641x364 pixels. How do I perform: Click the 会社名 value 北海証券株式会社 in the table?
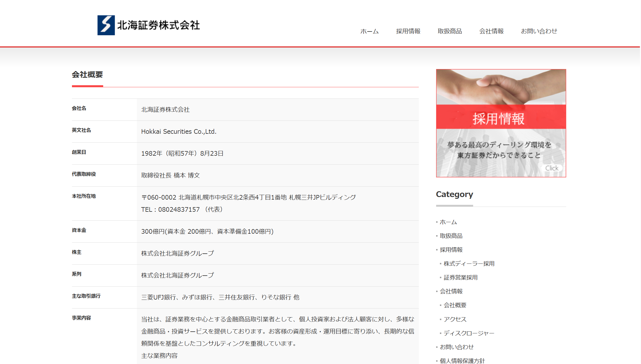point(165,110)
